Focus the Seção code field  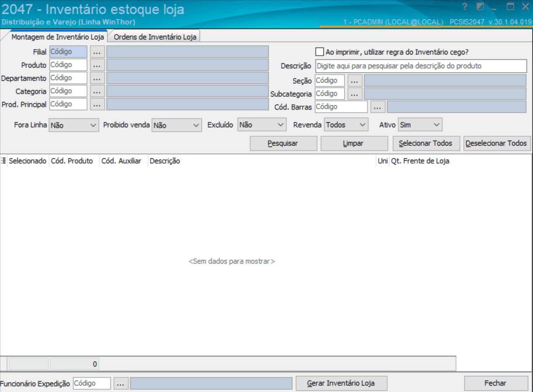point(330,81)
